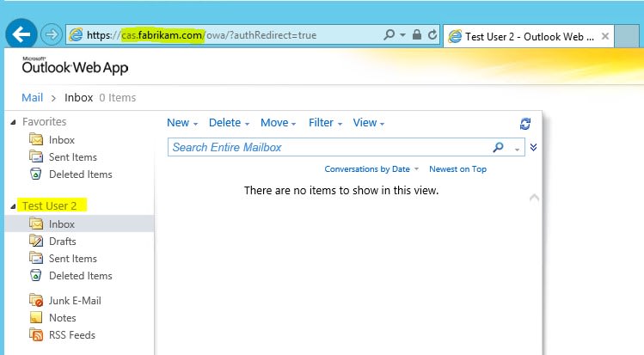Open the View dropdown menu
Screen dimensions: 644x355
(368, 123)
